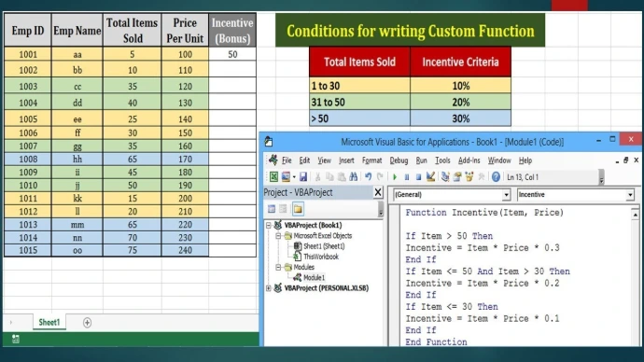This screenshot has width=644, height=362.
Task: Open the Tools menu in VBA editor
Action: (442, 160)
